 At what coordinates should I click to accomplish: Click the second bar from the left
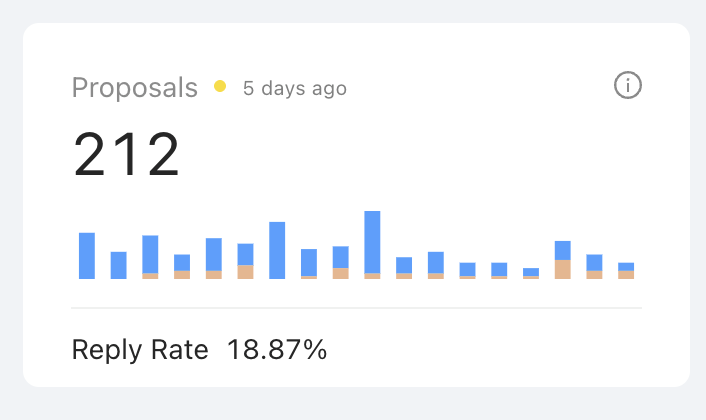(x=118, y=265)
